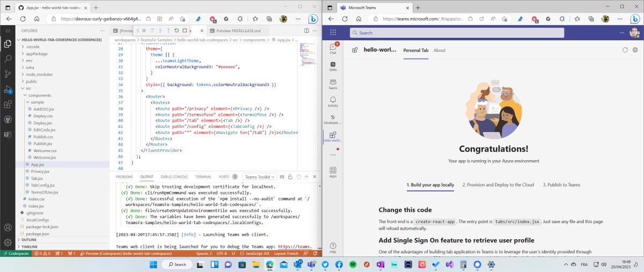Restart the debug session
Viewport: 644px width, 272px height.
(176, 31)
